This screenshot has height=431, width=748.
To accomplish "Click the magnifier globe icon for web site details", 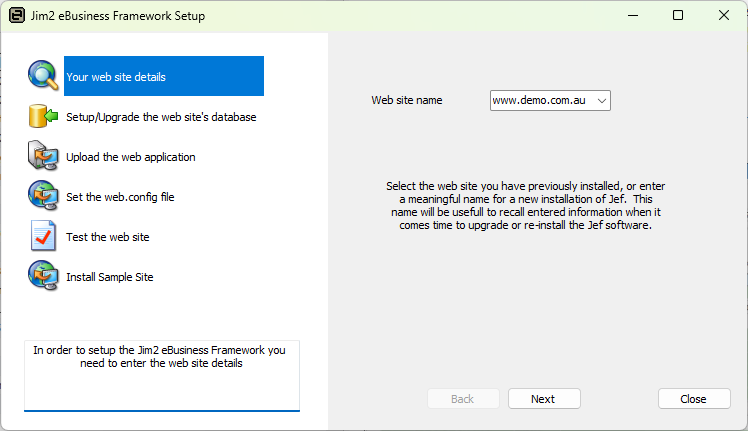I will coord(44,76).
